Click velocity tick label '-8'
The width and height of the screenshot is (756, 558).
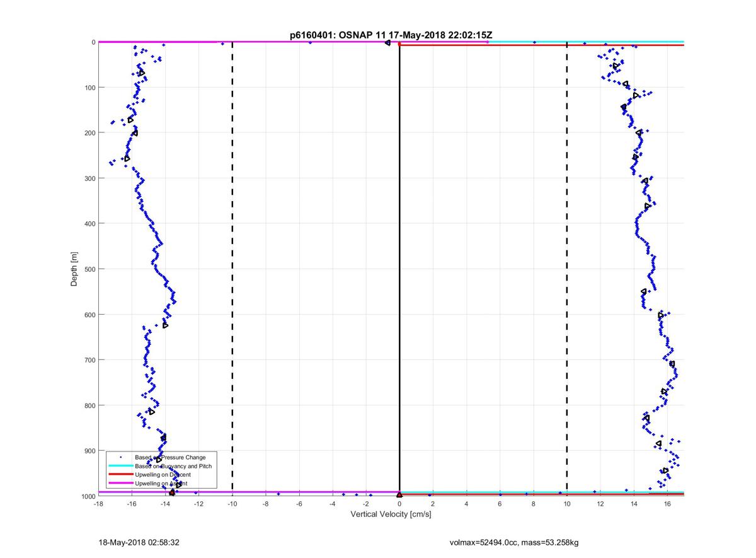point(265,504)
